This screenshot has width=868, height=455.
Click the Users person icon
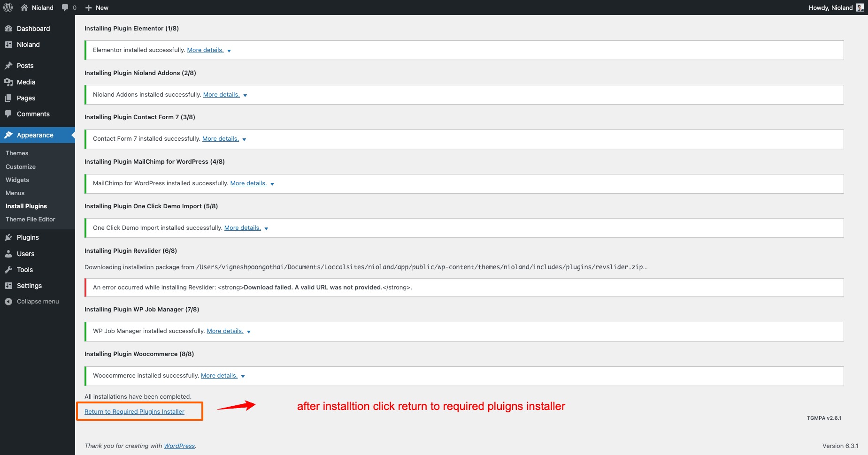pyautogui.click(x=8, y=254)
